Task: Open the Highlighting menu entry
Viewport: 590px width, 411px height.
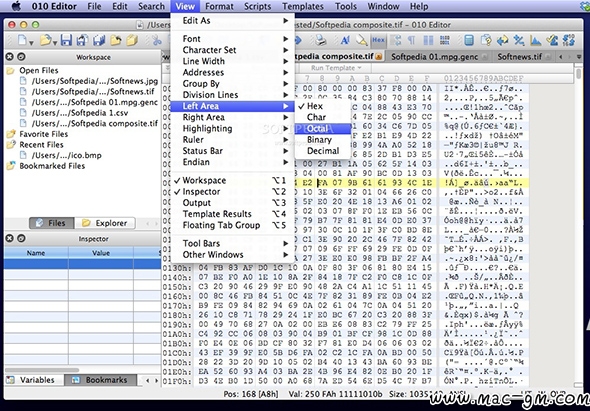Action: [233, 129]
